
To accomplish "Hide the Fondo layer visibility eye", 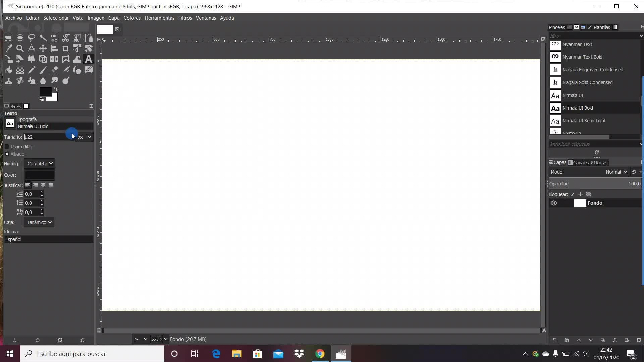I will click(554, 203).
